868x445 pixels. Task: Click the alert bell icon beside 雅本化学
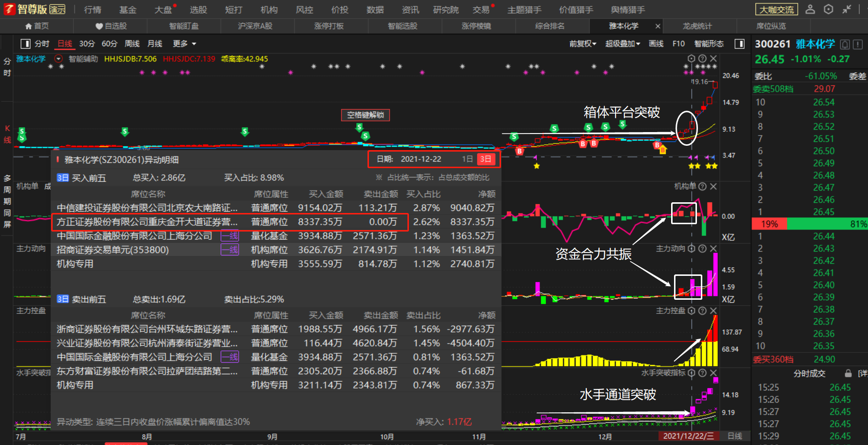click(845, 44)
